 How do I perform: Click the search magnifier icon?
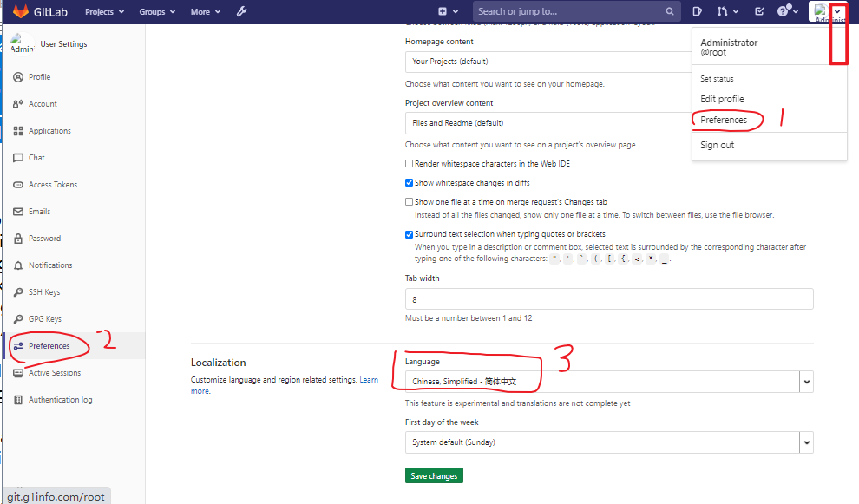tap(671, 11)
